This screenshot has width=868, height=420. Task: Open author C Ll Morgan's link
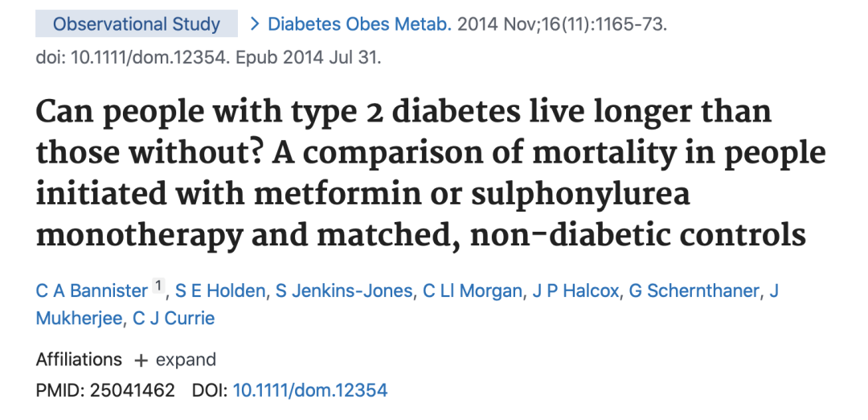click(473, 290)
